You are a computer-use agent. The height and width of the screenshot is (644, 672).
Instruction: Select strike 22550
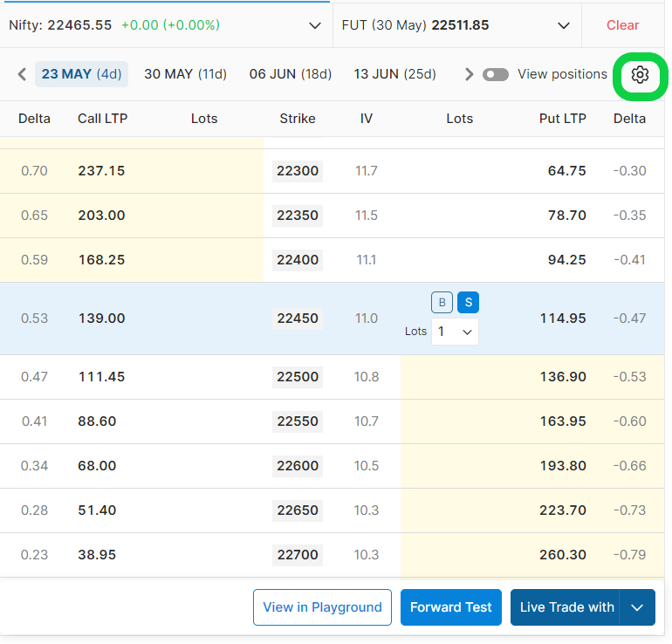point(298,421)
